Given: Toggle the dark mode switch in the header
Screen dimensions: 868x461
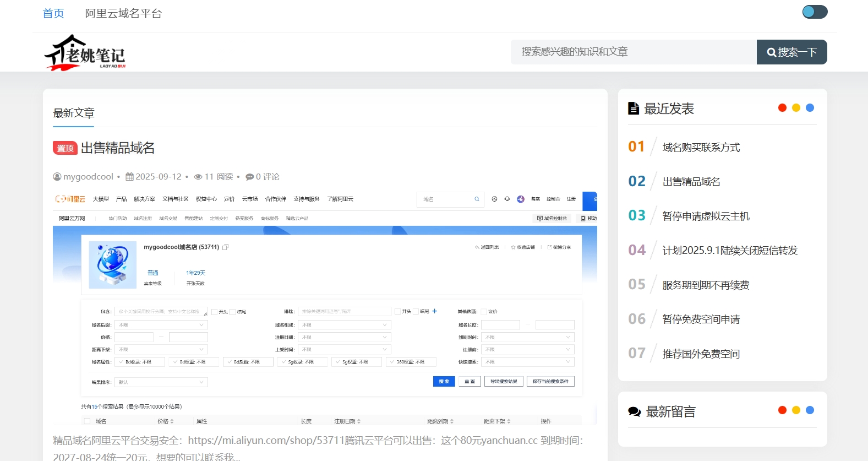Looking at the screenshot, I should coord(815,12).
